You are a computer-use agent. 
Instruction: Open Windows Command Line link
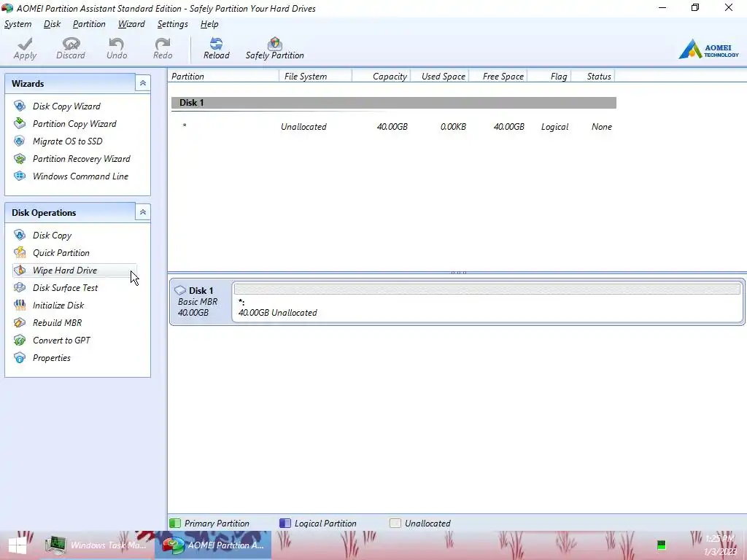(80, 176)
